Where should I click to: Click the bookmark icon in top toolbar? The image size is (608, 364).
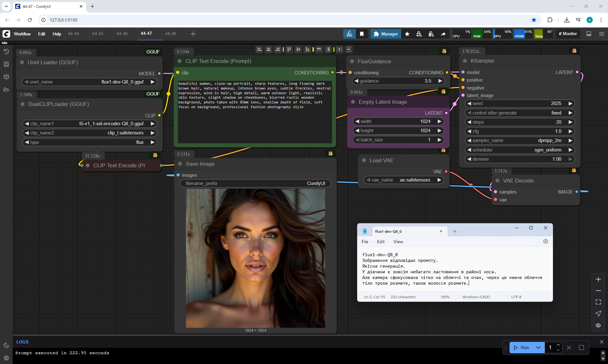(x=362, y=34)
